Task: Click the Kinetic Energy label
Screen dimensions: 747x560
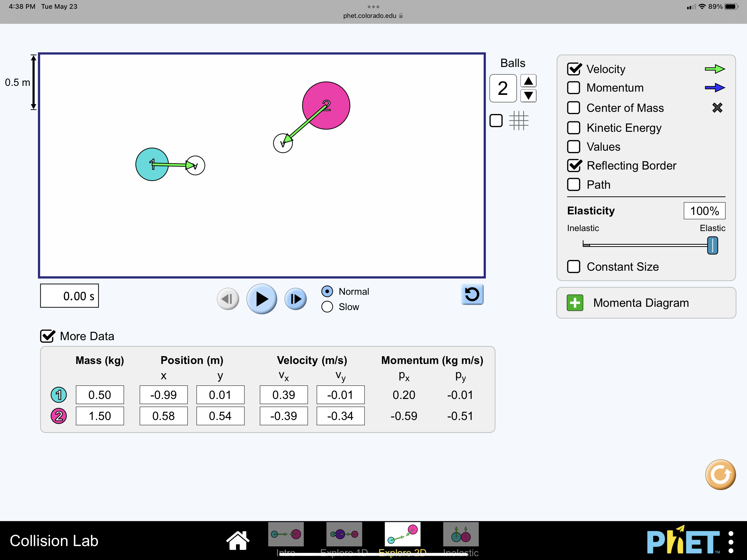Action: click(624, 128)
